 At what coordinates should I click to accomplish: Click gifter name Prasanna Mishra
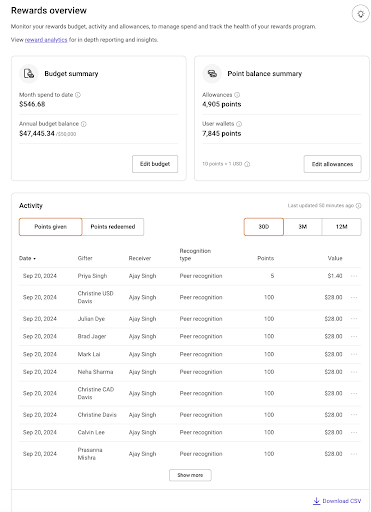coord(90,454)
